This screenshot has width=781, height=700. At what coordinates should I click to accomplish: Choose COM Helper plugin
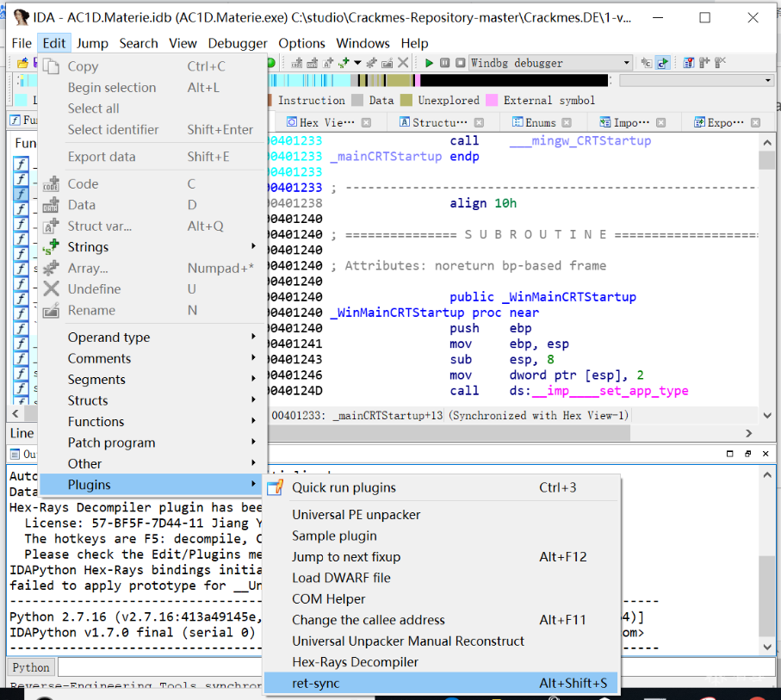441,599
